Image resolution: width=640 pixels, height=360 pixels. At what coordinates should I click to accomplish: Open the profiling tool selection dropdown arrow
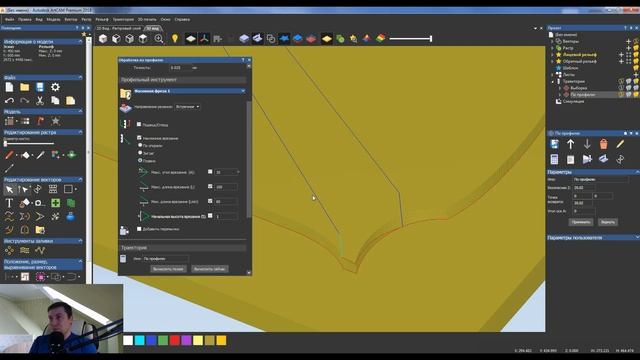click(x=243, y=91)
